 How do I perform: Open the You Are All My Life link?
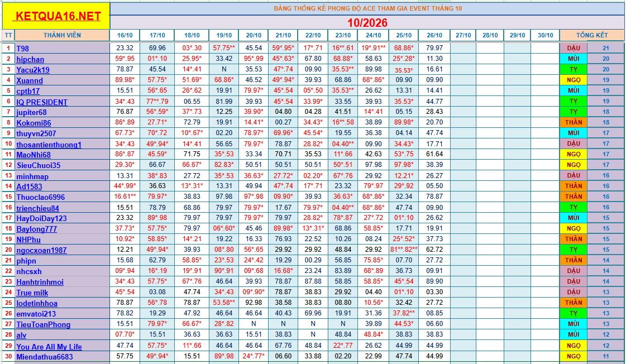(49, 347)
